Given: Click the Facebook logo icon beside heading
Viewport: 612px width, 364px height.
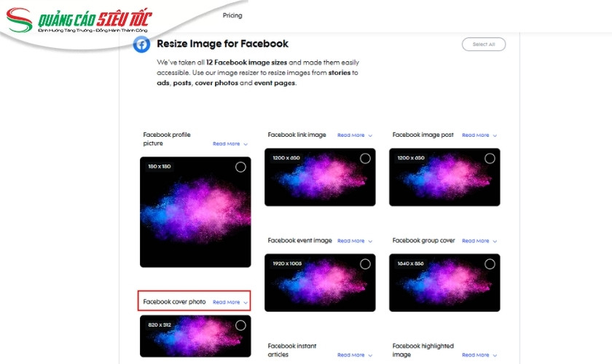Looking at the screenshot, I should 141,44.
